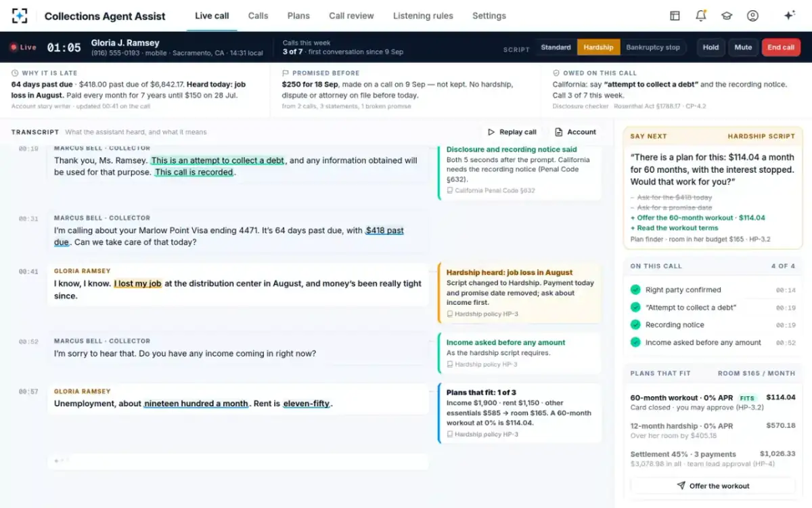
Task: Select the Hardship script option
Action: tap(598, 47)
